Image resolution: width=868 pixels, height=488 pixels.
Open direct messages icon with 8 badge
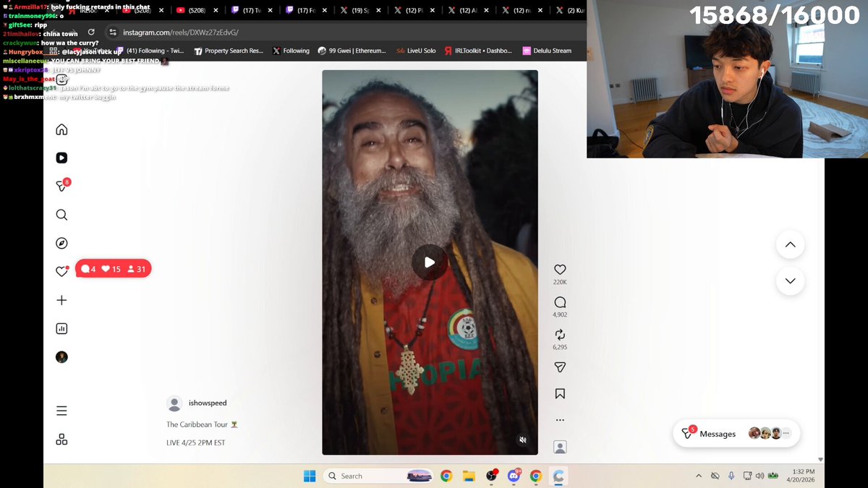coord(62,185)
